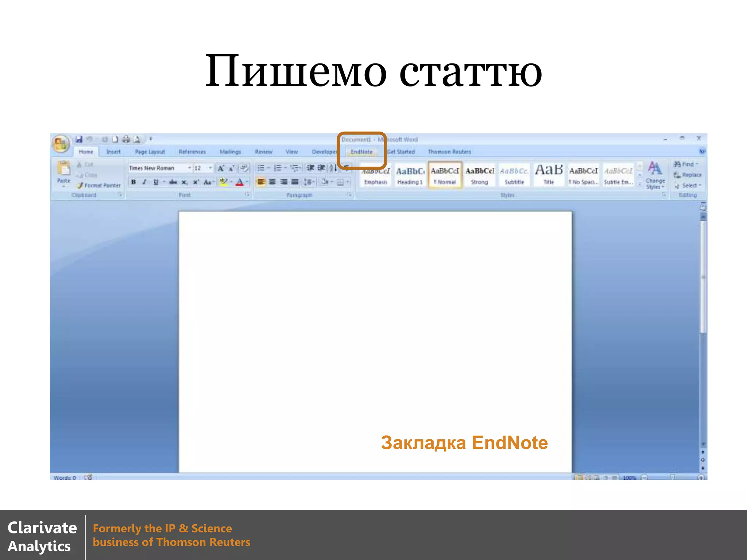Toggle Justify alignment
The image size is (747, 560).
[295, 182]
